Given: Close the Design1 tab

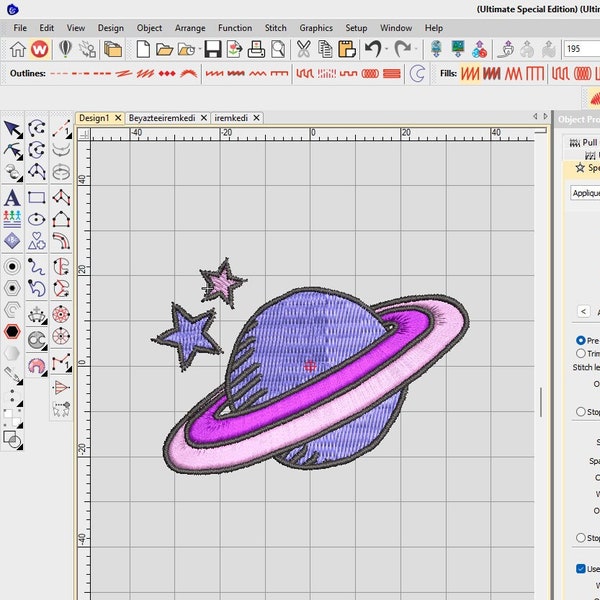Looking at the screenshot, I should (x=118, y=118).
